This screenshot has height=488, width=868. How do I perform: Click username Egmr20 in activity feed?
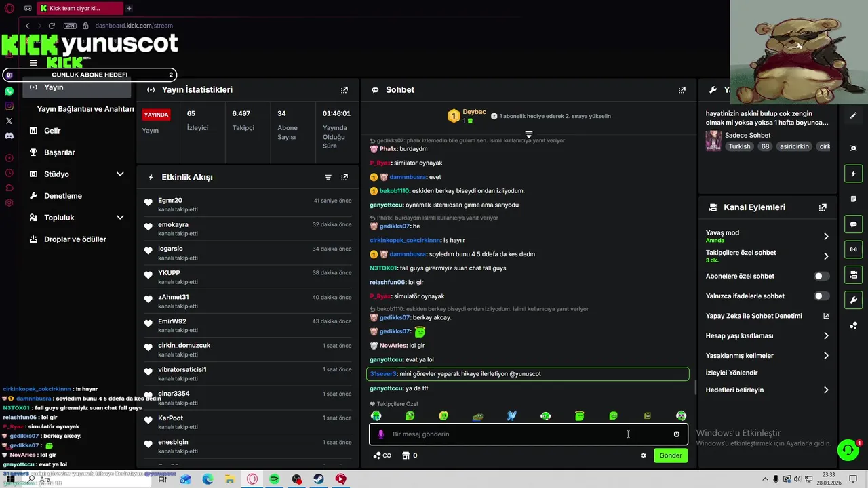click(170, 201)
